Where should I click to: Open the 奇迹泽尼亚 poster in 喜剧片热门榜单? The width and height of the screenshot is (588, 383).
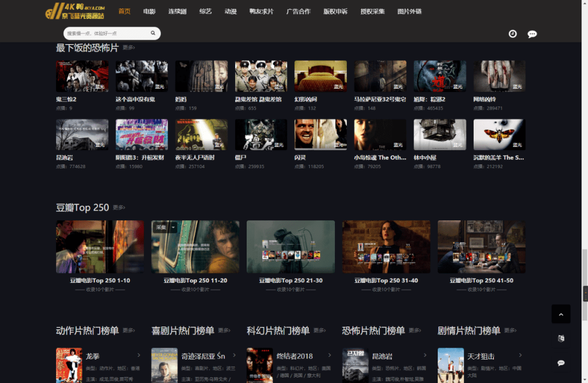pos(164,366)
